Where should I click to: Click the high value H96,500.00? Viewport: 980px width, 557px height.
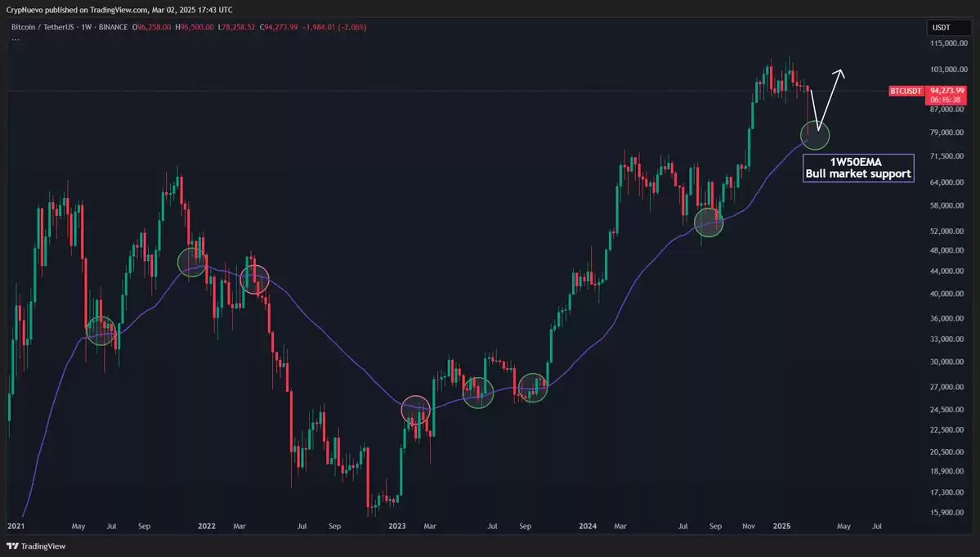(x=195, y=28)
